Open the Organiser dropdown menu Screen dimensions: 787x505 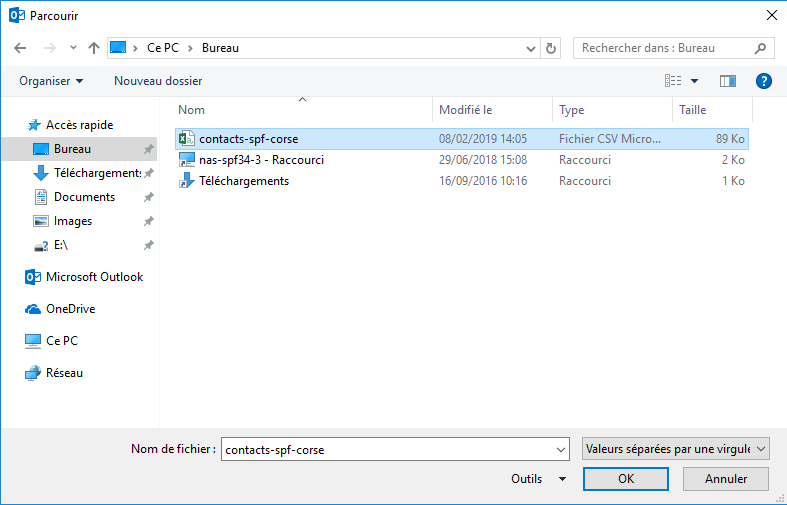click(51, 81)
